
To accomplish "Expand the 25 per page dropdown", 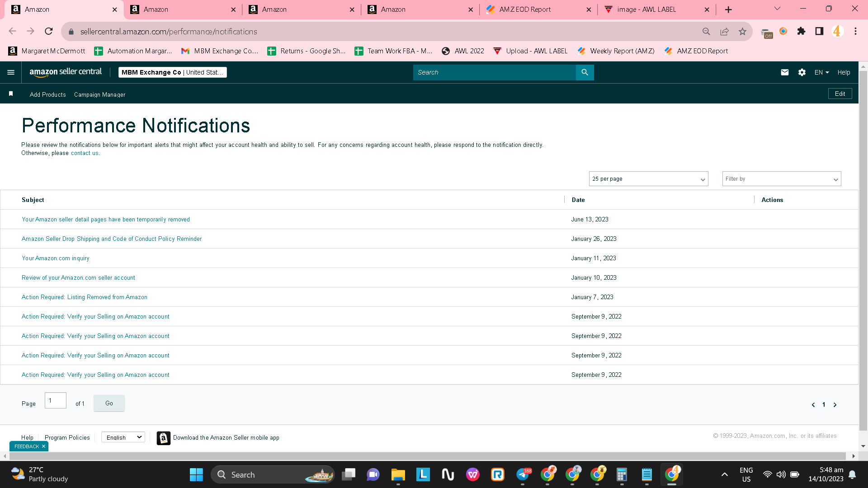I will point(648,179).
